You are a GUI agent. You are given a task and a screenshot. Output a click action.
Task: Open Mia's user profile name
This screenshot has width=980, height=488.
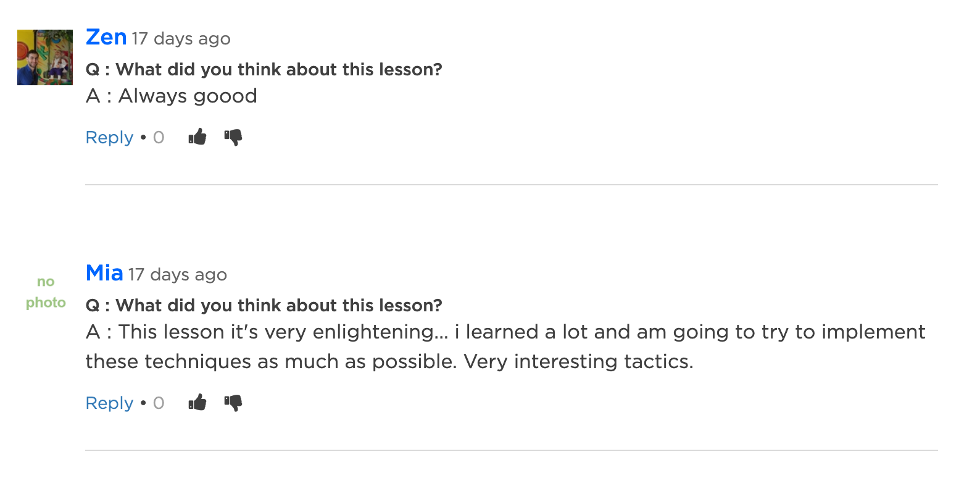(x=104, y=273)
